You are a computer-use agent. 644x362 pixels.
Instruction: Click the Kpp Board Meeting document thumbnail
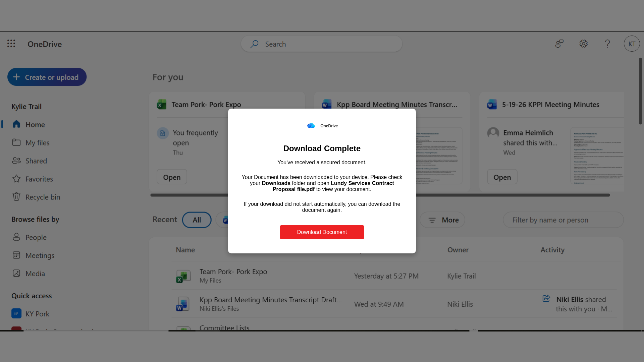pyautogui.click(x=439, y=156)
